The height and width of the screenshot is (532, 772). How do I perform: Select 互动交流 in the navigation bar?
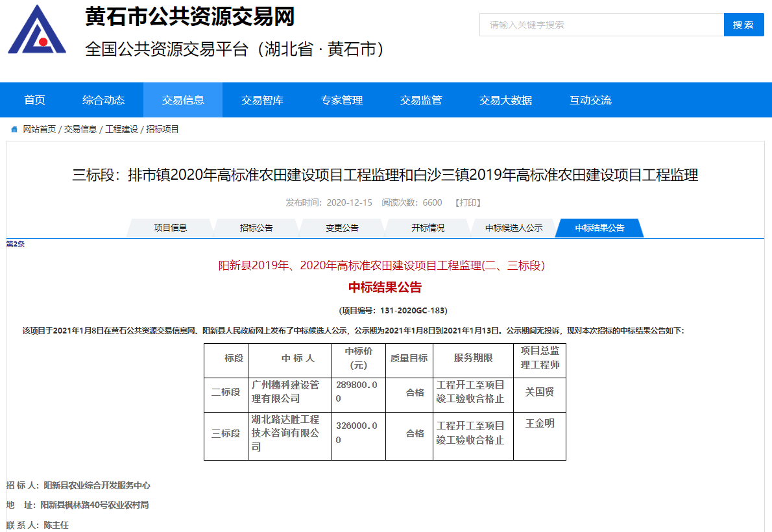[590, 100]
